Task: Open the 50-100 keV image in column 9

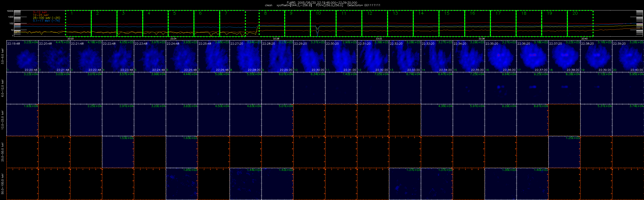Action: point(278,184)
